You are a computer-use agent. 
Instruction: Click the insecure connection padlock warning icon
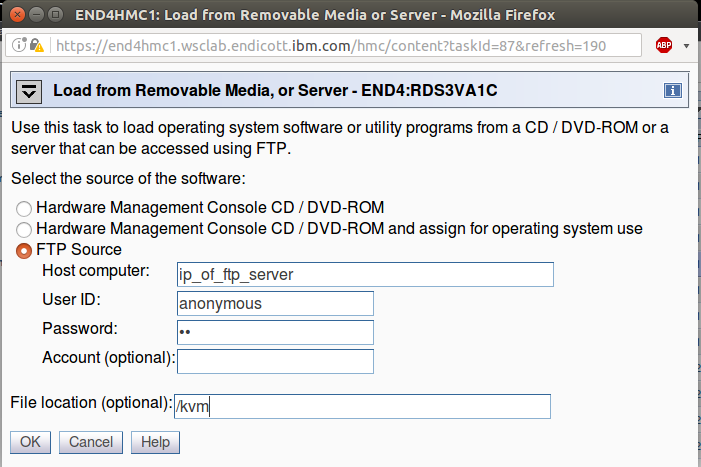[37, 45]
